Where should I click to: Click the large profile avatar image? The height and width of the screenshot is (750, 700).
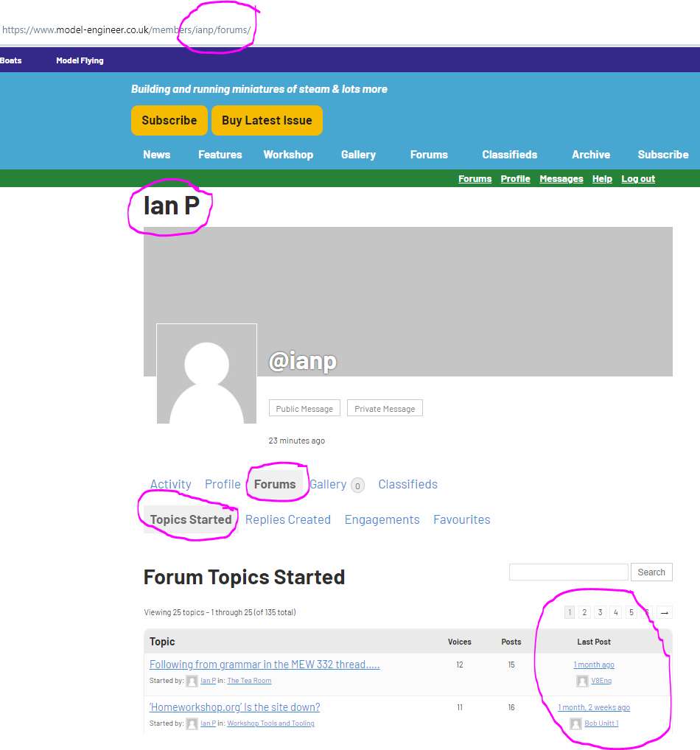click(207, 374)
